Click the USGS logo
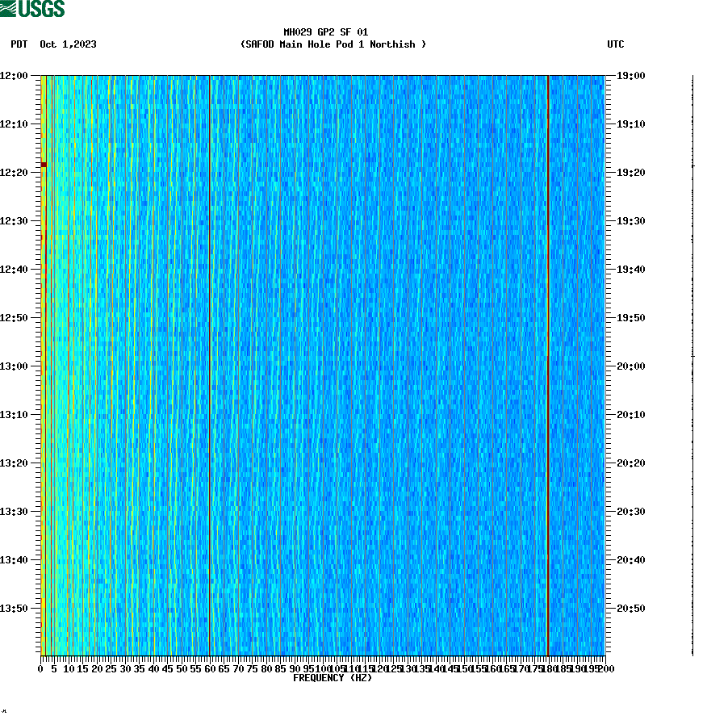Image resolution: width=728 pixels, height=720 pixels. tap(33, 10)
